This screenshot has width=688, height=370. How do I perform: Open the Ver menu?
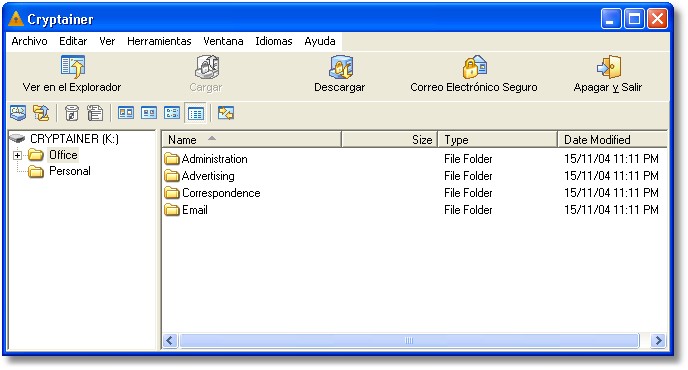(107, 41)
